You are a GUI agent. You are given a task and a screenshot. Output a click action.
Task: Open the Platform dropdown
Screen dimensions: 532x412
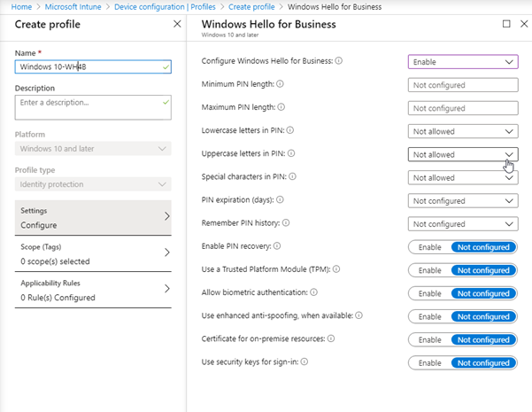[93, 149]
